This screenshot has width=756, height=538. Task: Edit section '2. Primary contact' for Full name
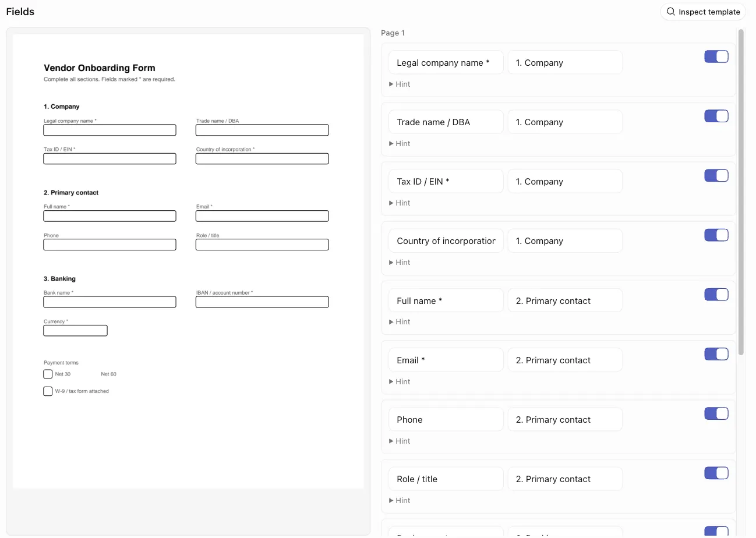[565, 300]
